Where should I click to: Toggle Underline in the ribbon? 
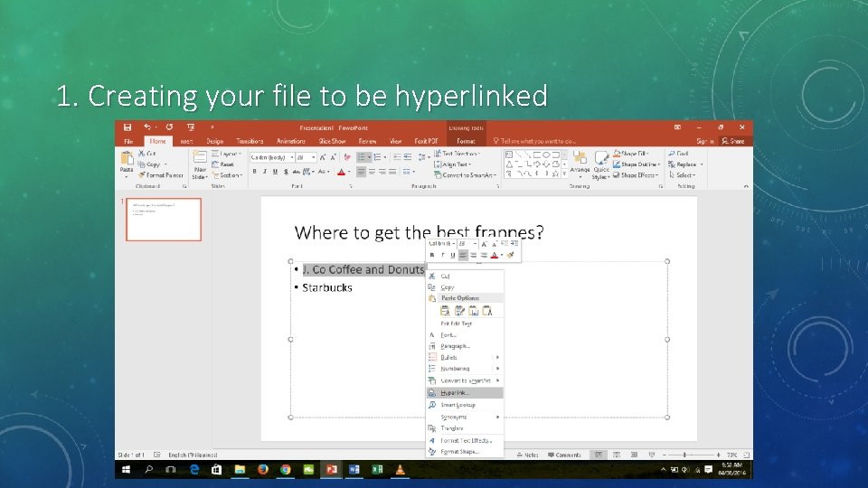(x=275, y=172)
